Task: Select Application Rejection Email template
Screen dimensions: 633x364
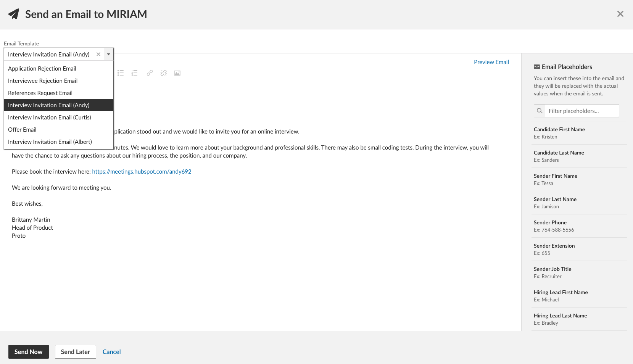Action: point(42,69)
